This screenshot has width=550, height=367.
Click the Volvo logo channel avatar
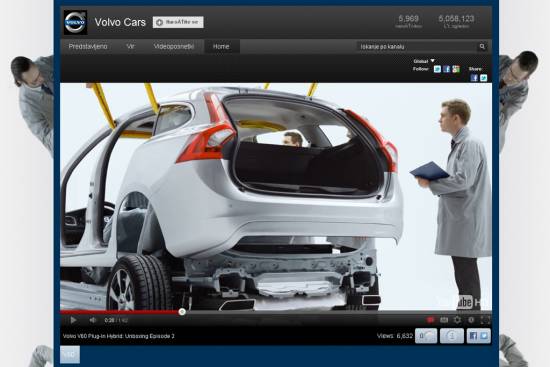tap(75, 22)
